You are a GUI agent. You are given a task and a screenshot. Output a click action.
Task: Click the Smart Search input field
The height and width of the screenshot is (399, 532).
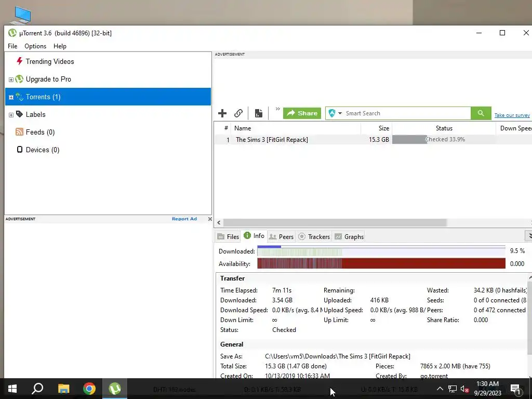(x=407, y=113)
